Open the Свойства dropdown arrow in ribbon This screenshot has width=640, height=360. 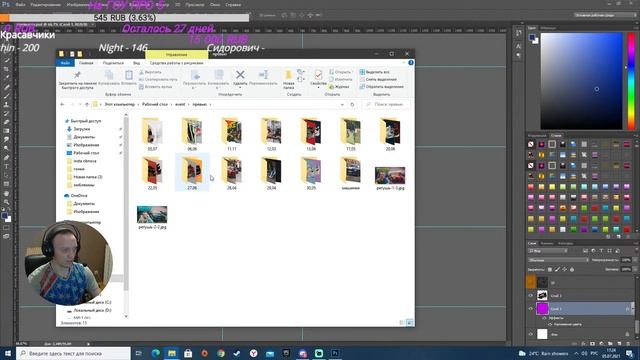pyautogui.click(x=318, y=88)
